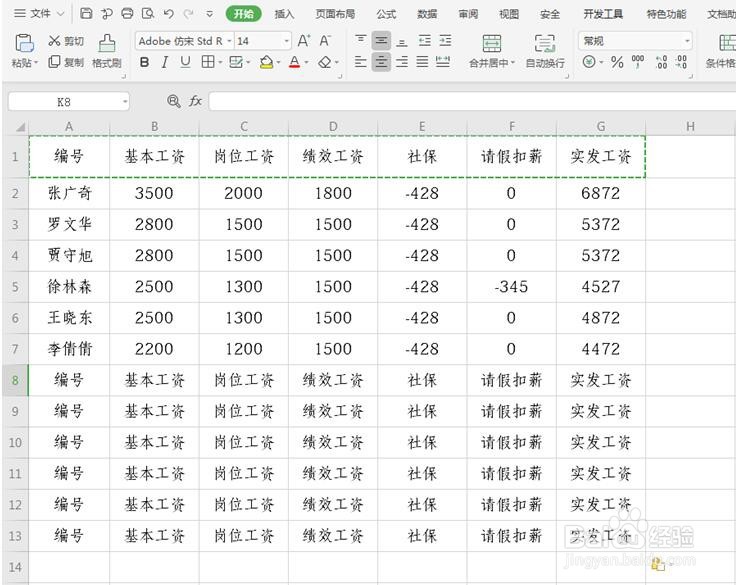The image size is (736, 585).
Task: Toggle Italic formatting
Action: point(165,62)
